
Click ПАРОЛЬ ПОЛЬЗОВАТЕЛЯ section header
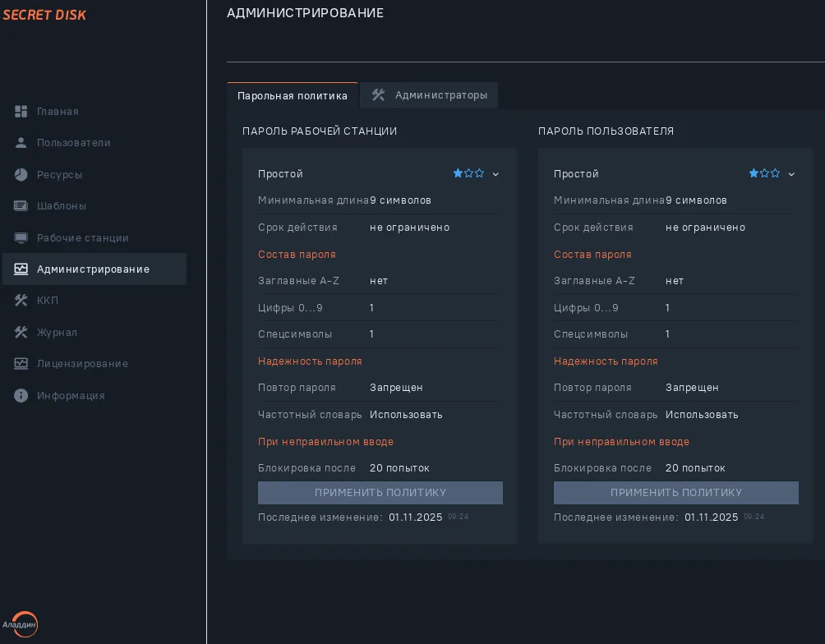point(606,131)
